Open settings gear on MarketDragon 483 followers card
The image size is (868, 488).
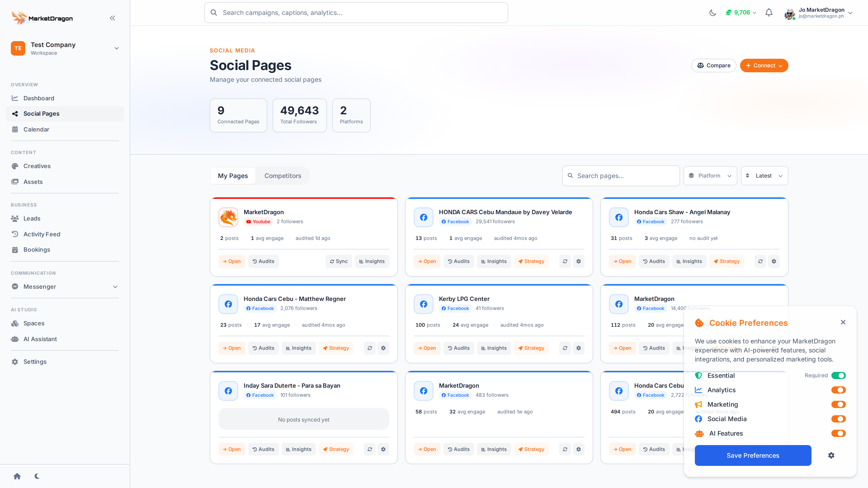point(579,449)
